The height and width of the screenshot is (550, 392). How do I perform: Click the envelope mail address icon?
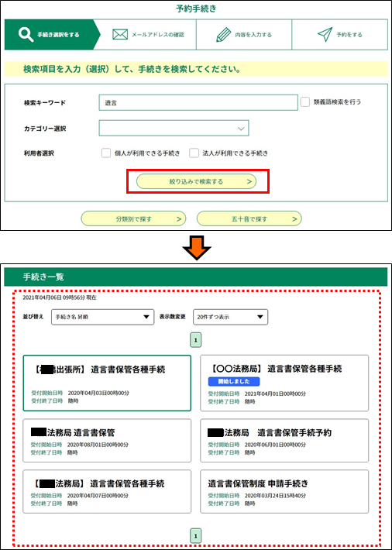tap(119, 34)
